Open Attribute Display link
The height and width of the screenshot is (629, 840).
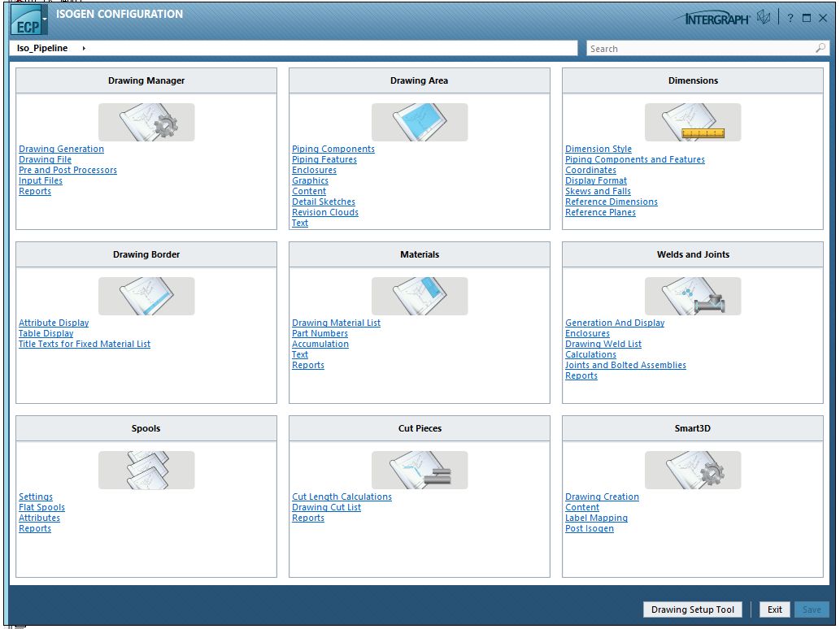tap(54, 323)
